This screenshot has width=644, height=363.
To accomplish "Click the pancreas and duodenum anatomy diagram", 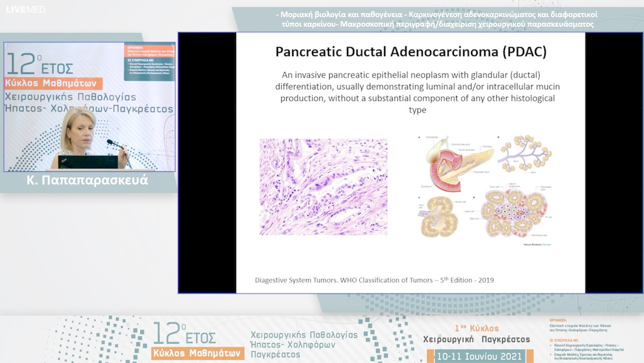I will tap(456, 161).
